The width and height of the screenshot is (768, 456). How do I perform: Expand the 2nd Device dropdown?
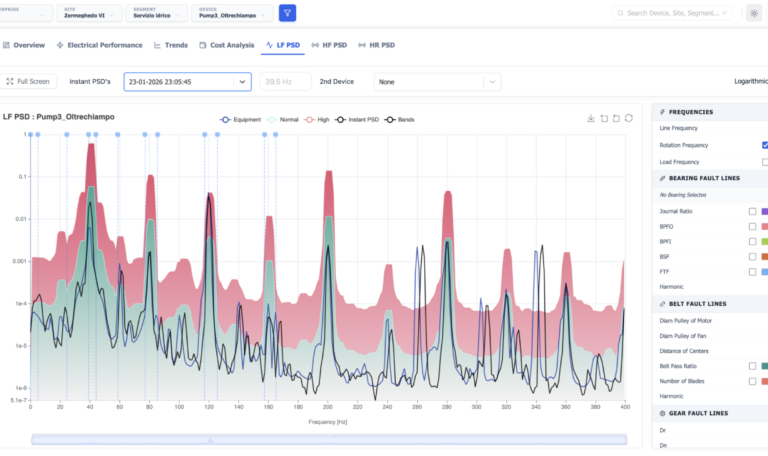point(437,82)
